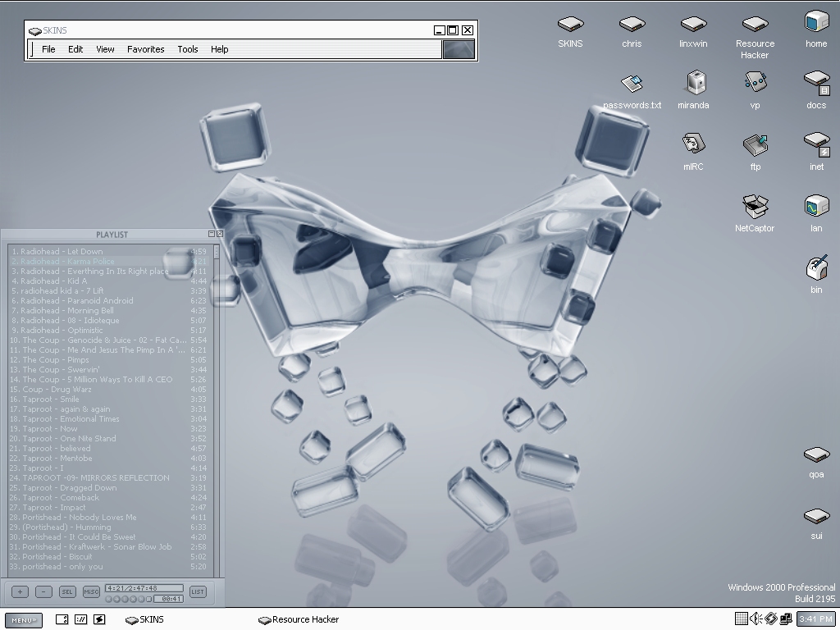This screenshot has height=630, width=840.
Task: Select the linxwin desktop icon
Action: pos(693,25)
